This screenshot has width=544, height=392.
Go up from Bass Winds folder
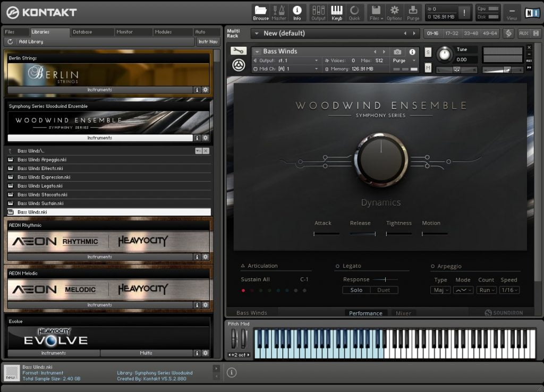[10, 151]
